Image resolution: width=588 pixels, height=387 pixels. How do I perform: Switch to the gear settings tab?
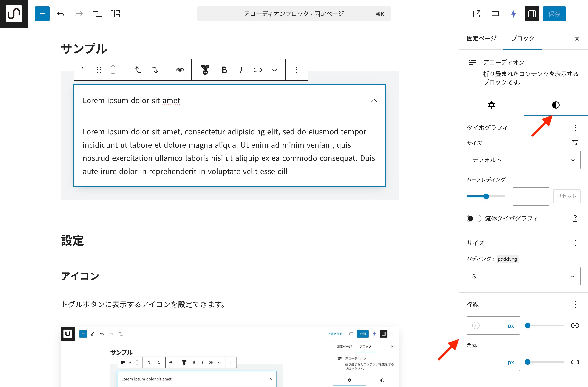point(491,105)
